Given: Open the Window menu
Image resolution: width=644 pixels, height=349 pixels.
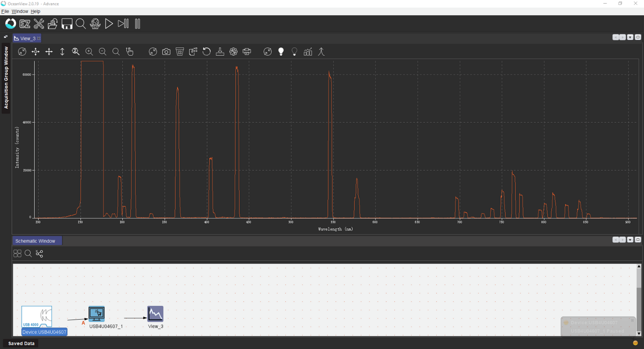Looking at the screenshot, I should pyautogui.click(x=20, y=11).
